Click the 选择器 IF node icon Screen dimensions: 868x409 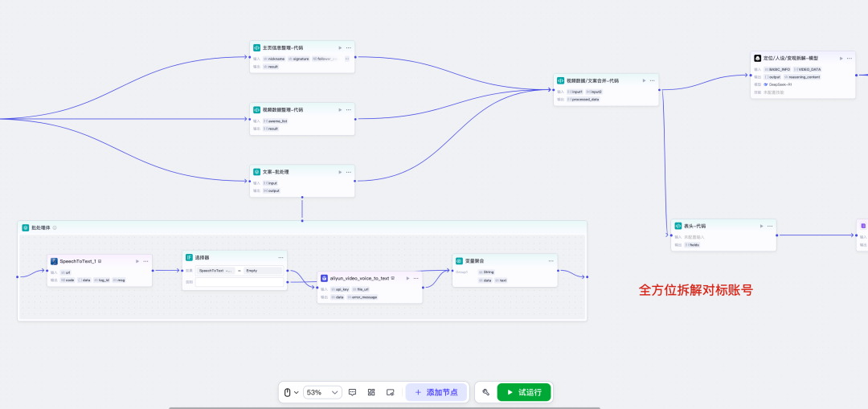pos(190,257)
